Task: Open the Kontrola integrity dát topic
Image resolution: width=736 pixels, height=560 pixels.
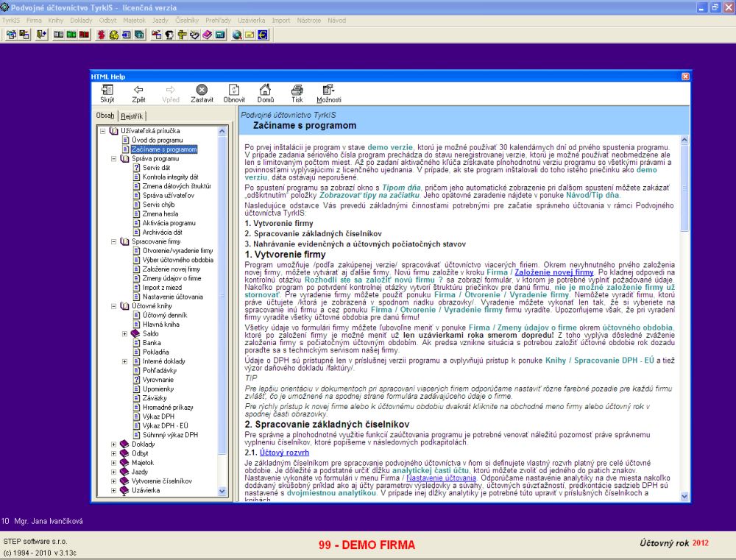Action: tap(171, 177)
